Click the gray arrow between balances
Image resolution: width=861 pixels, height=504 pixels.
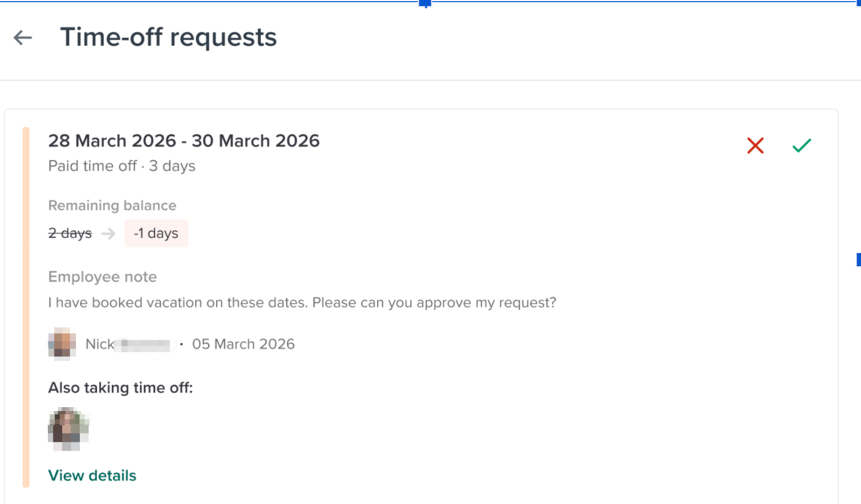tap(108, 234)
